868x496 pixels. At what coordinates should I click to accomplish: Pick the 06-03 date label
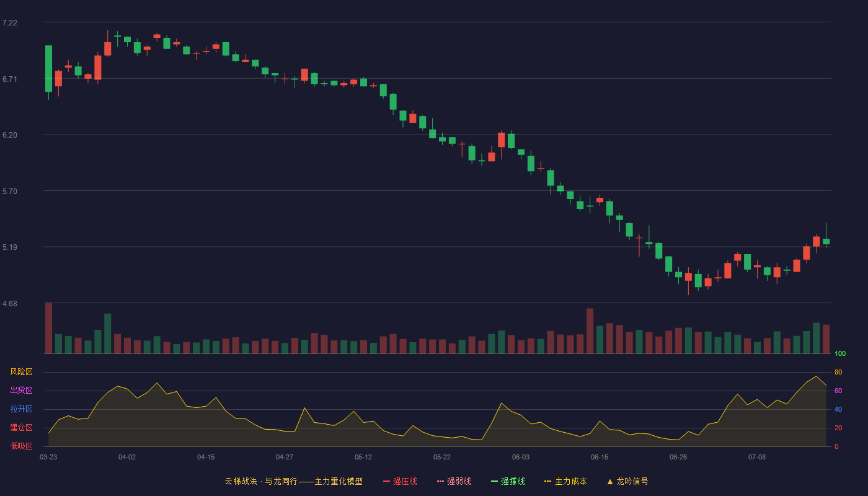[521, 457]
